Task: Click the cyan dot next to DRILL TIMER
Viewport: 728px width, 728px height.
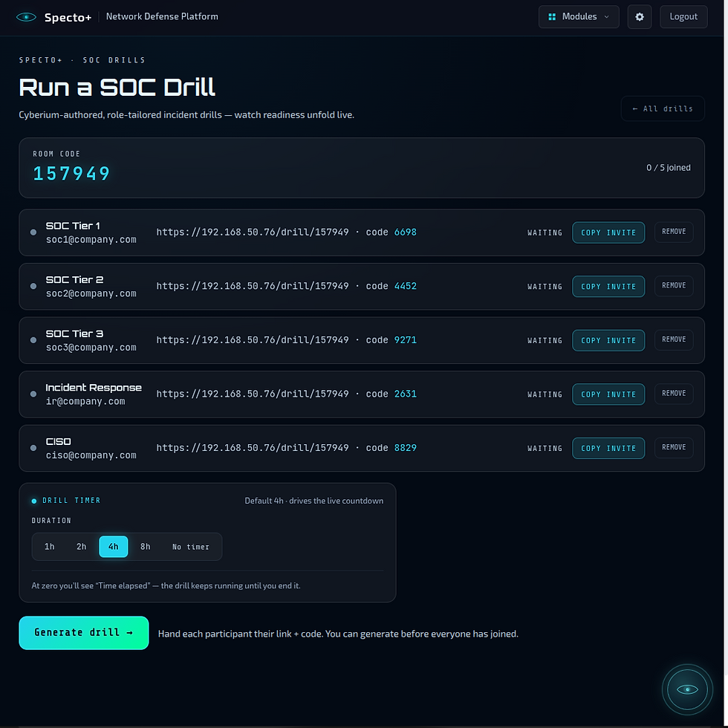Action: point(34,501)
